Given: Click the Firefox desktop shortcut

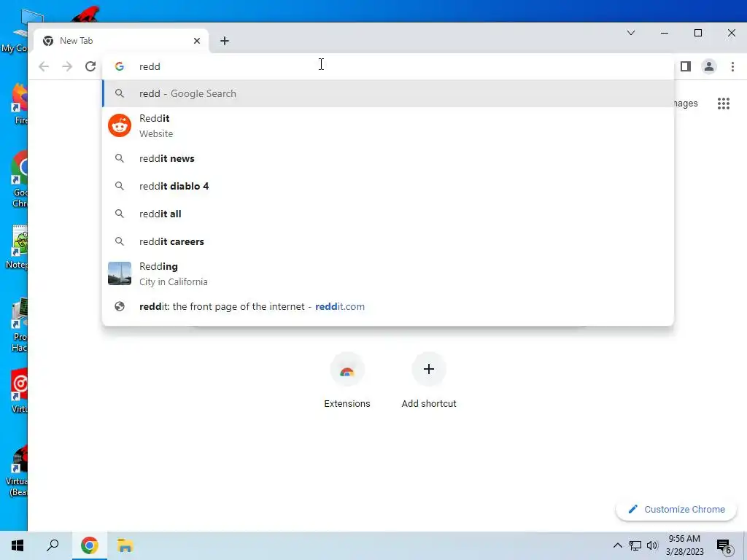Looking at the screenshot, I should pyautogui.click(x=19, y=104).
